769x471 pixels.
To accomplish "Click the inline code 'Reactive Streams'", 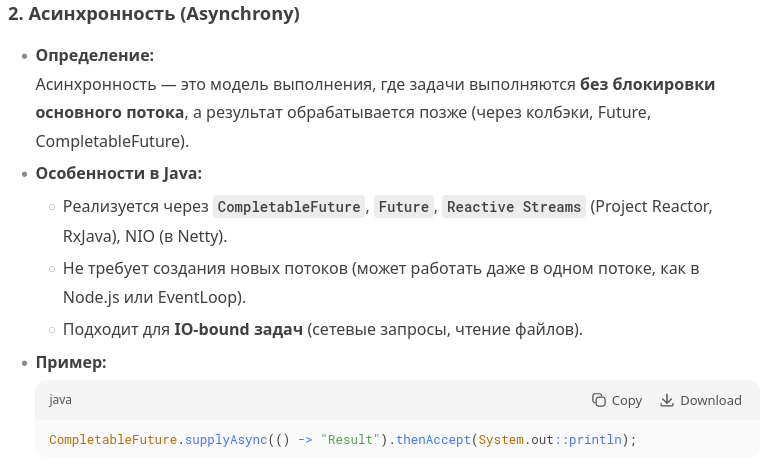I will pos(513,207).
